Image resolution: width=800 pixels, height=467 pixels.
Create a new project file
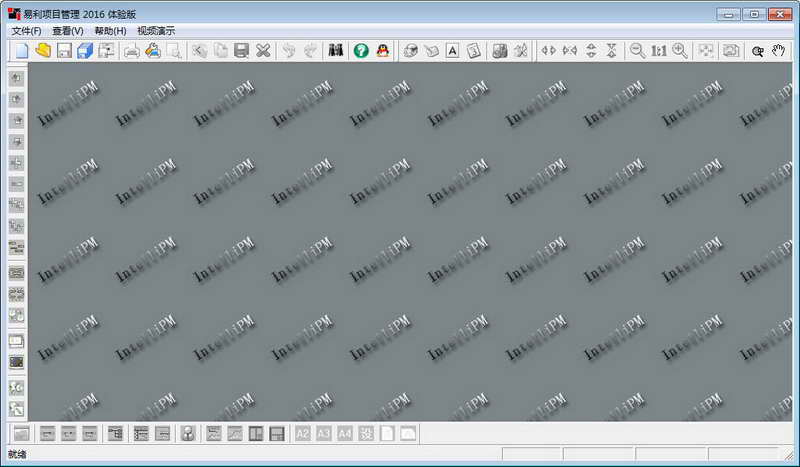pyautogui.click(x=22, y=51)
